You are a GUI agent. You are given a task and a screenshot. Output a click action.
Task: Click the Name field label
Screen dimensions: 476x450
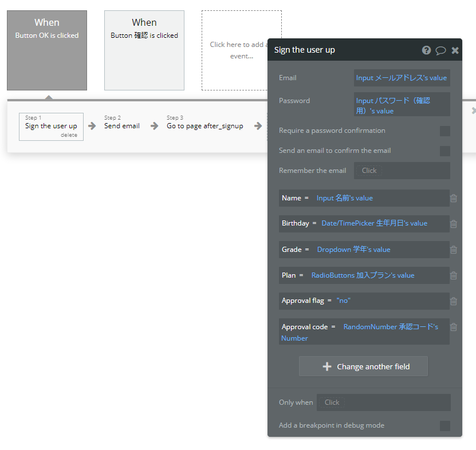click(292, 198)
